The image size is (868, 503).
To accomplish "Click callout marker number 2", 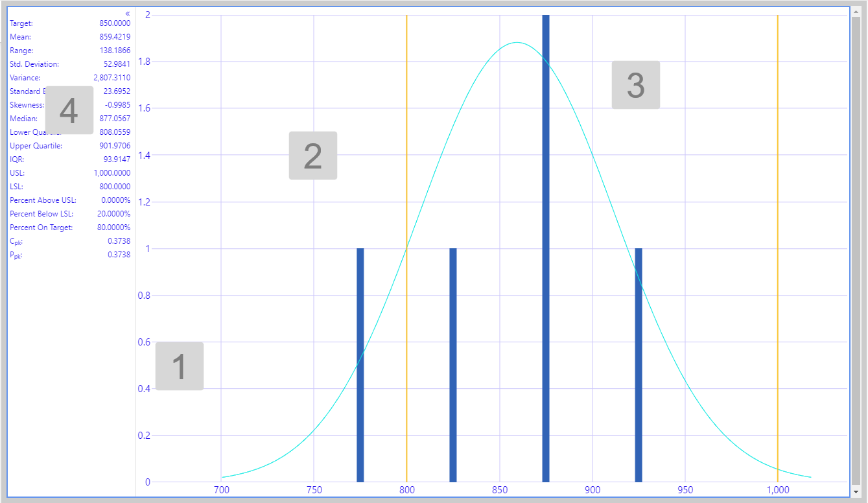I will coord(312,156).
